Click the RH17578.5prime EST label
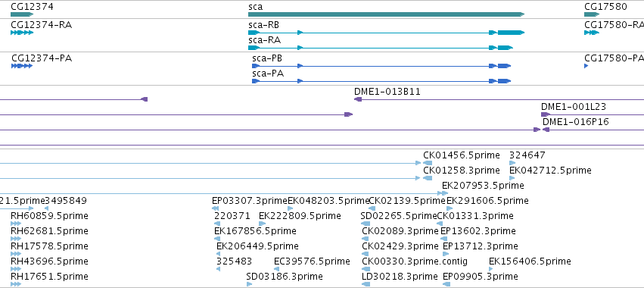The height and width of the screenshot is (288, 644). pyautogui.click(x=49, y=246)
